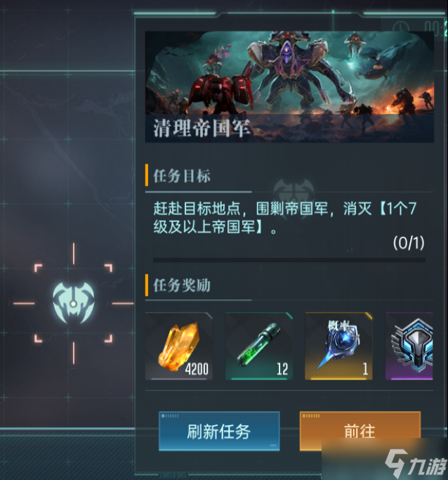The height and width of the screenshot is (480, 448).
Task: Click the mission progress bar under 0/1
Action: (x=289, y=260)
